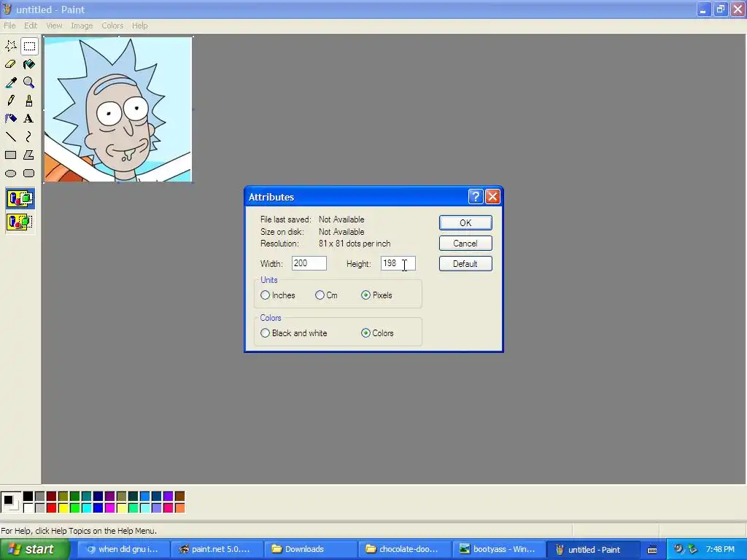Image resolution: width=747 pixels, height=560 pixels.
Task: Choose the Ellipse tool
Action: coord(10,174)
